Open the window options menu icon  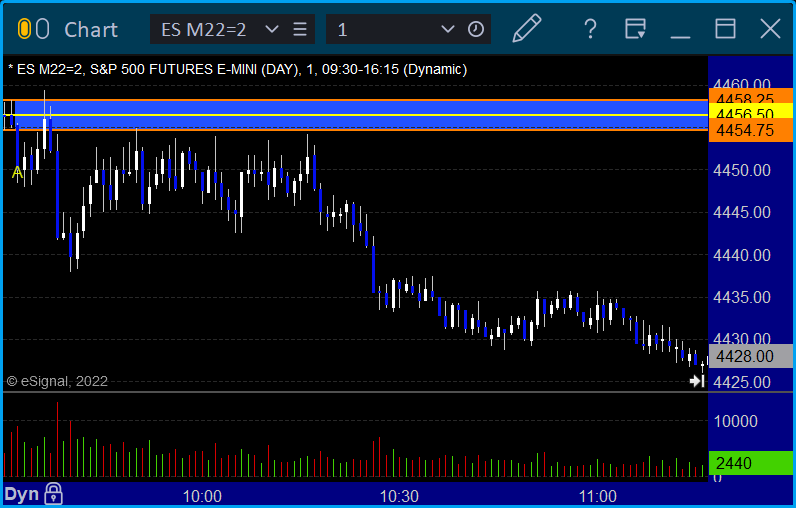tap(635, 29)
